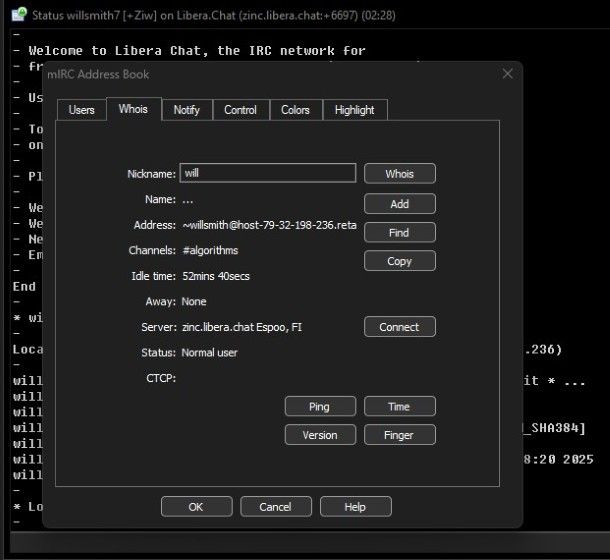Copy the whois address information

pos(399,261)
